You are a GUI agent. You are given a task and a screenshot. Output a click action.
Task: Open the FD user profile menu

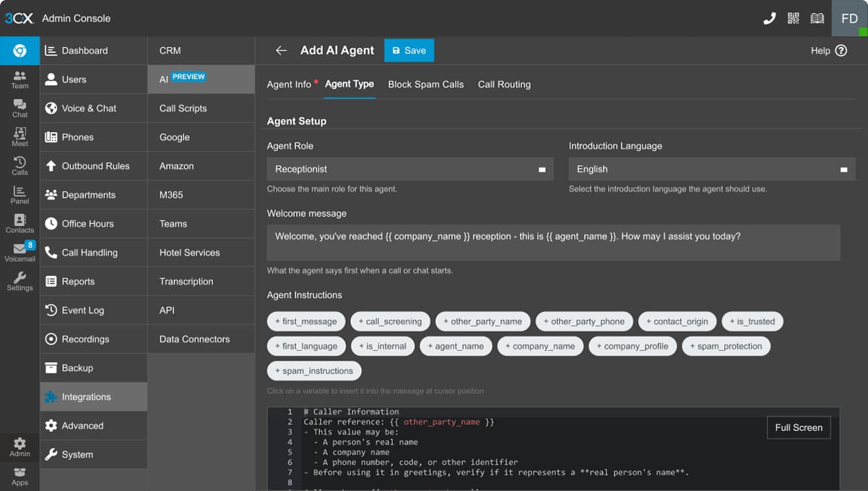point(849,18)
